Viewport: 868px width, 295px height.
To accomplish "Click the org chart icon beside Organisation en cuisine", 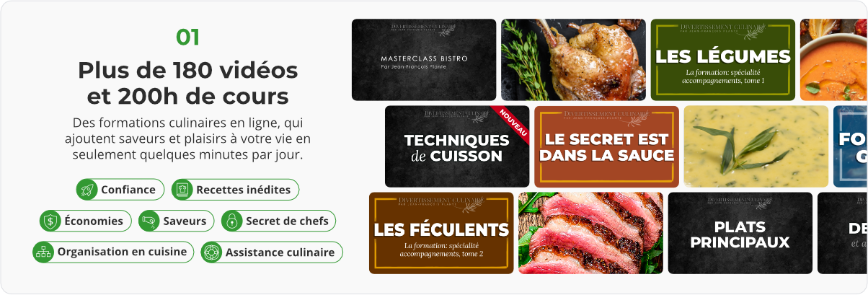I will pyautogui.click(x=43, y=252).
